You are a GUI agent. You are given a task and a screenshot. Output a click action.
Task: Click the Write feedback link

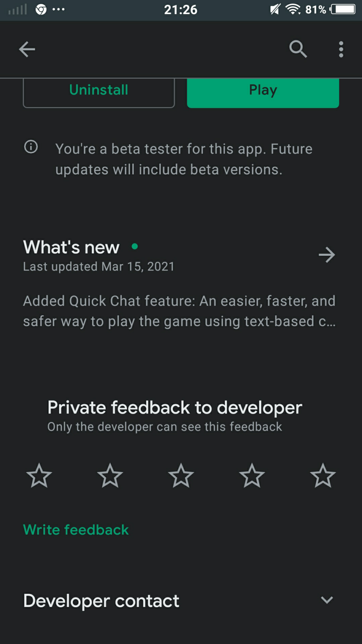pos(76,530)
